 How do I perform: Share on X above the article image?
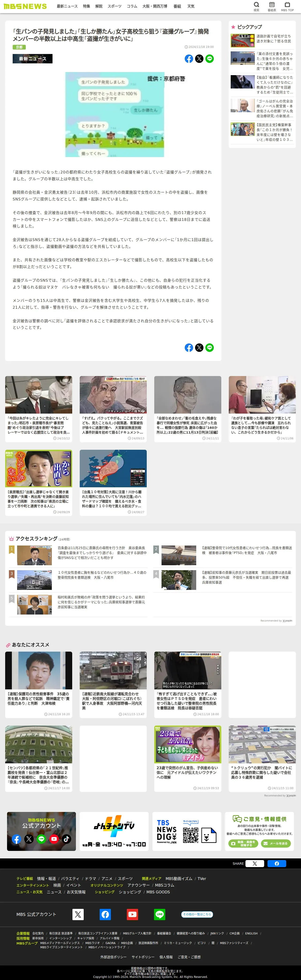(199, 59)
